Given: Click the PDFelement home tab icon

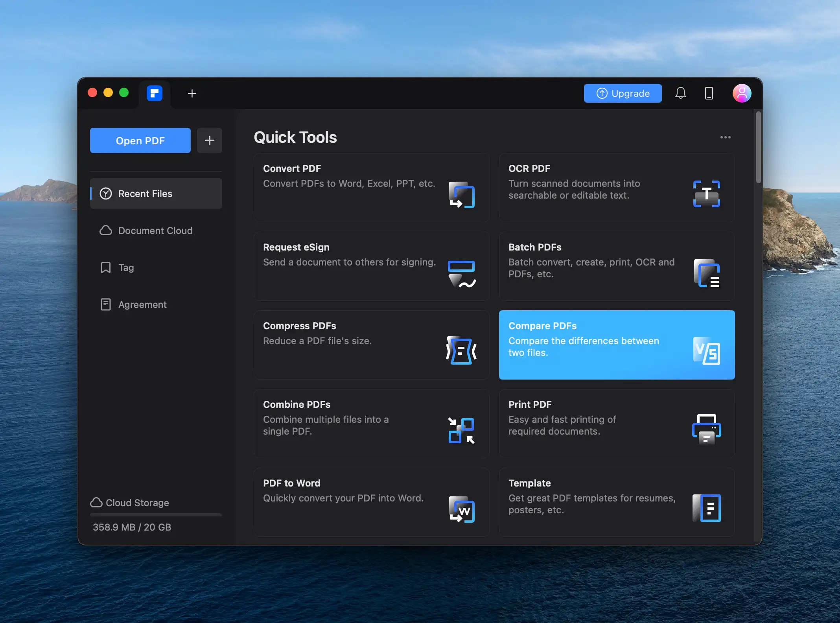Looking at the screenshot, I should [154, 93].
